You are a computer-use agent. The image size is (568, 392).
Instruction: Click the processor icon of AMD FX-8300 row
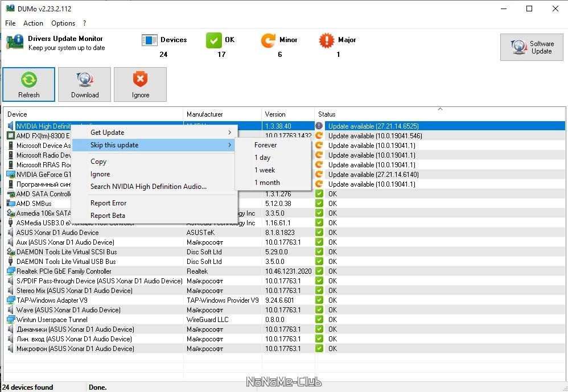(11, 136)
